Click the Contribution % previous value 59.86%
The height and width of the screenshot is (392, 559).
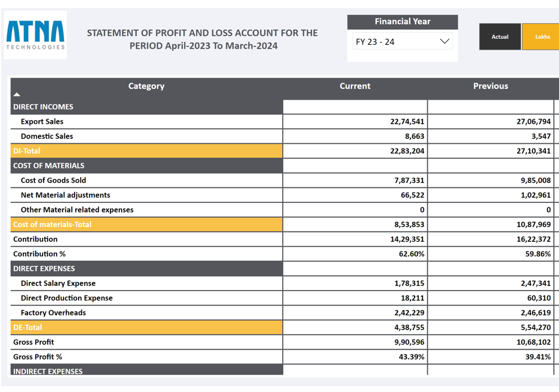pyautogui.click(x=538, y=254)
